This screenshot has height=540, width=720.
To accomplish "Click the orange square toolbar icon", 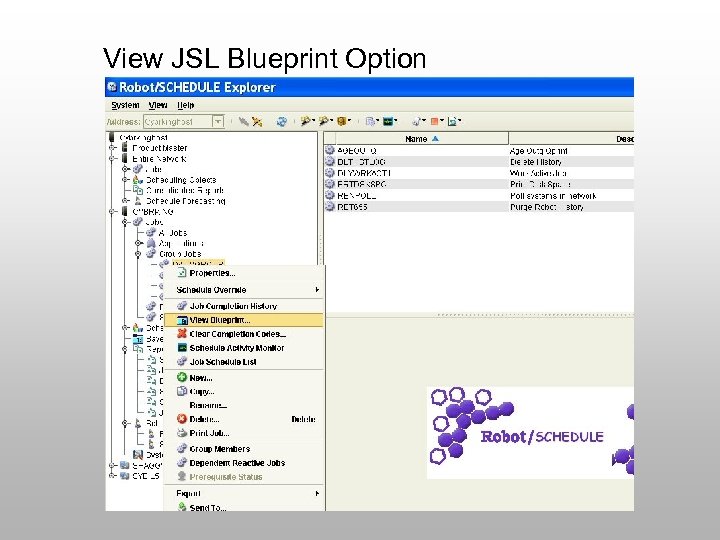I will 434,122.
